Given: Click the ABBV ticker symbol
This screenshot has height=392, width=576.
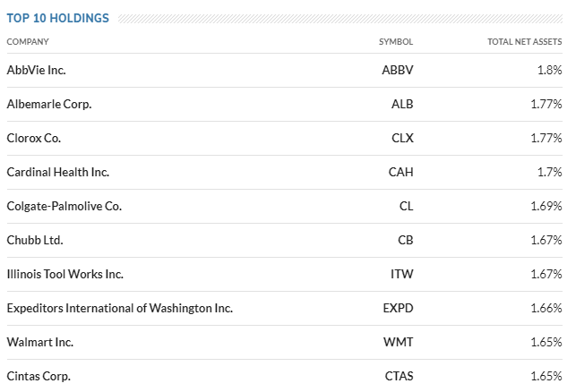Looking at the screenshot, I should [398, 70].
